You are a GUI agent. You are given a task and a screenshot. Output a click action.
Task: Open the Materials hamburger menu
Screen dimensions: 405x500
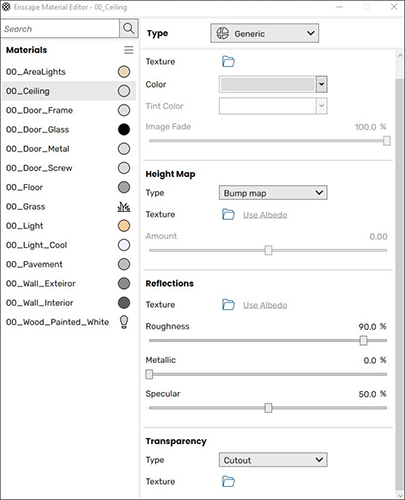129,50
